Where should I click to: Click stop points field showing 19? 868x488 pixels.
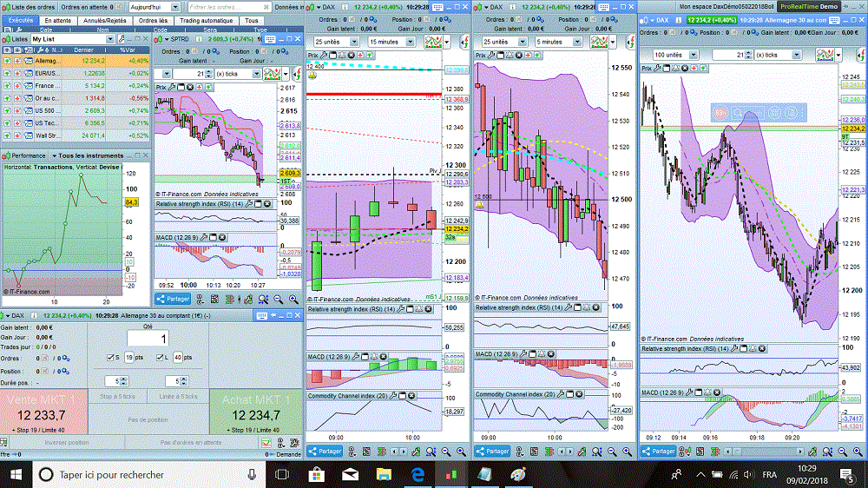128,358
